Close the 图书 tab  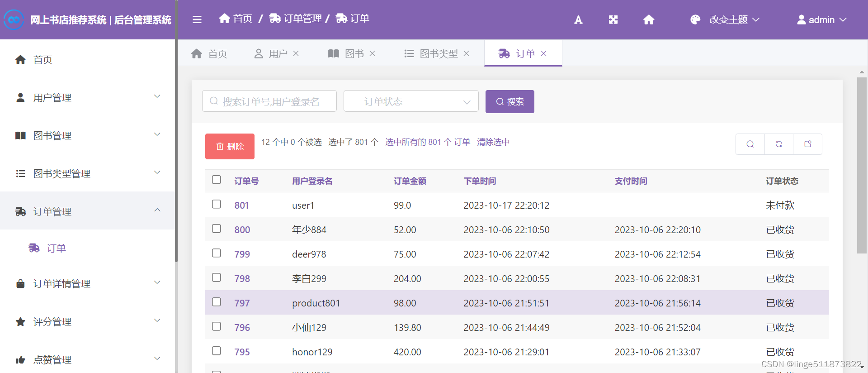[372, 53]
